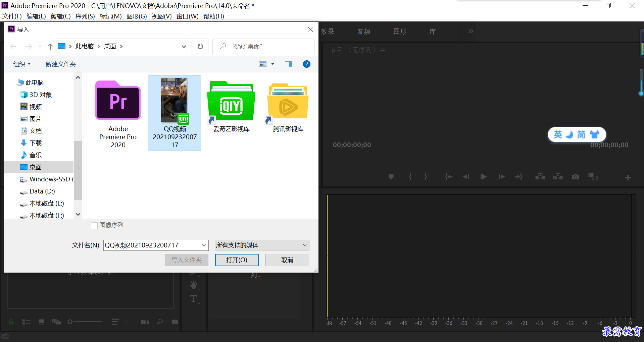Select the Adobe Premiere Pro 2020 folder
Viewport: 644px width, 342px height.
[x=118, y=114]
